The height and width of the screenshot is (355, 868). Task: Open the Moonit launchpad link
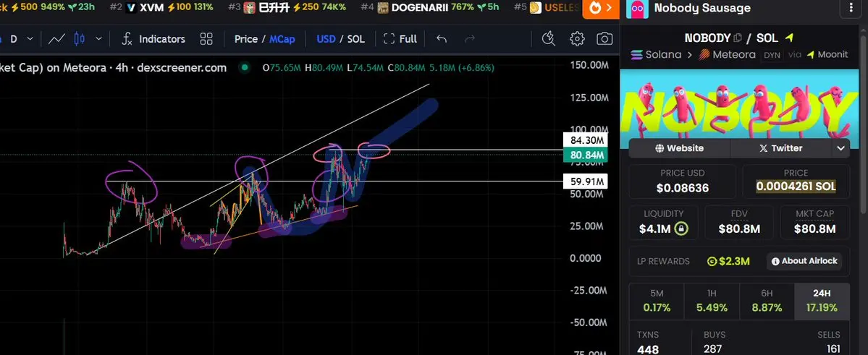tap(827, 54)
